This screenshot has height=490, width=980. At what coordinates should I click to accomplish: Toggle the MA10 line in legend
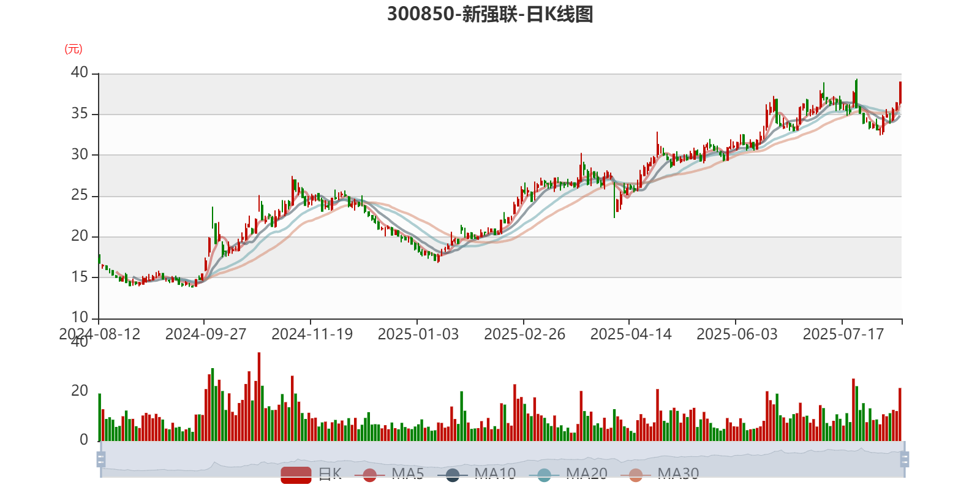click(477, 474)
